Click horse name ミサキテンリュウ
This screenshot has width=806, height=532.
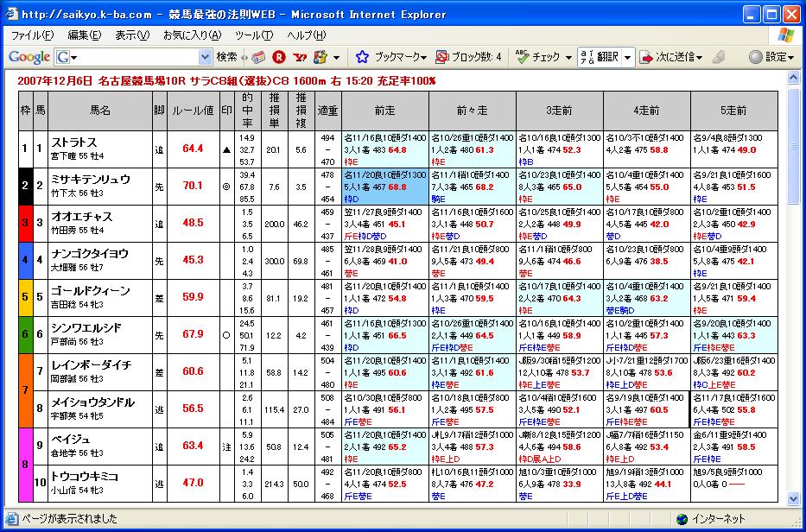pos(91,180)
